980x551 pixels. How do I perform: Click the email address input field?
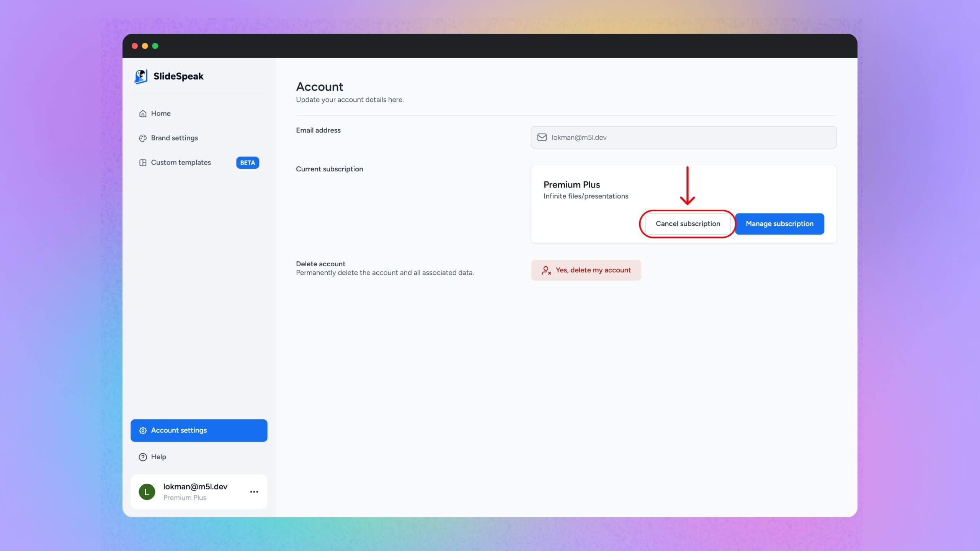[x=684, y=137]
